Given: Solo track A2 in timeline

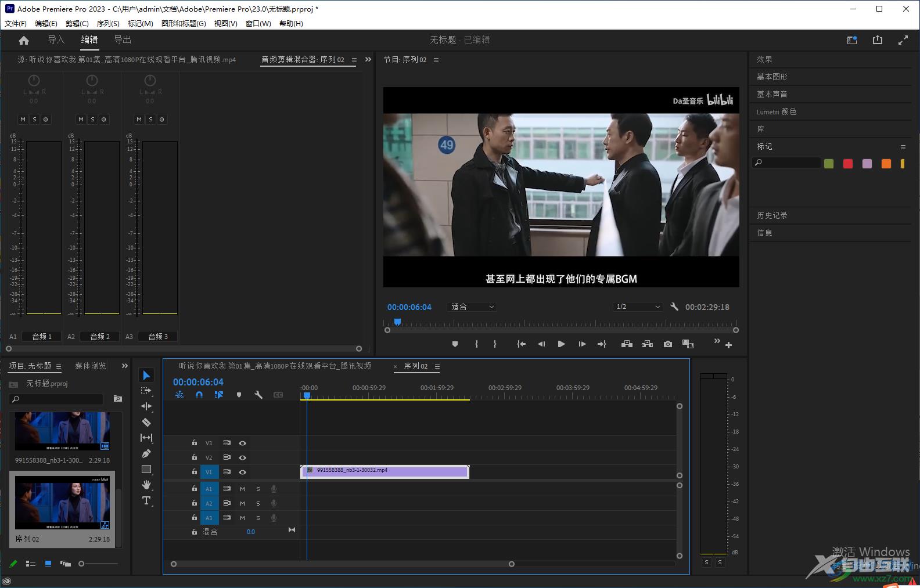Looking at the screenshot, I should 258,503.
